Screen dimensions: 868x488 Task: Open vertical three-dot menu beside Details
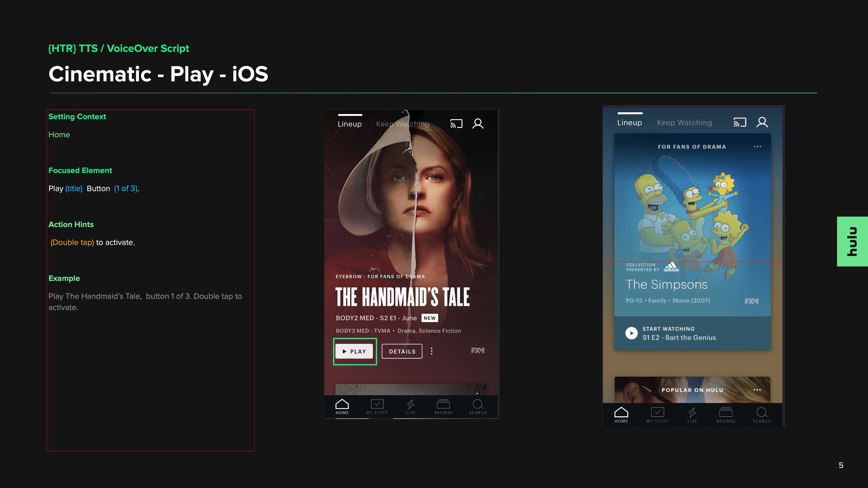432,351
